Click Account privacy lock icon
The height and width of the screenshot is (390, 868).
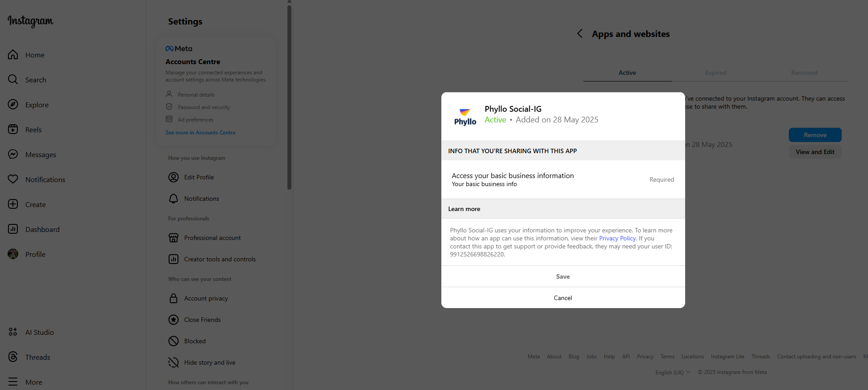[x=174, y=298]
